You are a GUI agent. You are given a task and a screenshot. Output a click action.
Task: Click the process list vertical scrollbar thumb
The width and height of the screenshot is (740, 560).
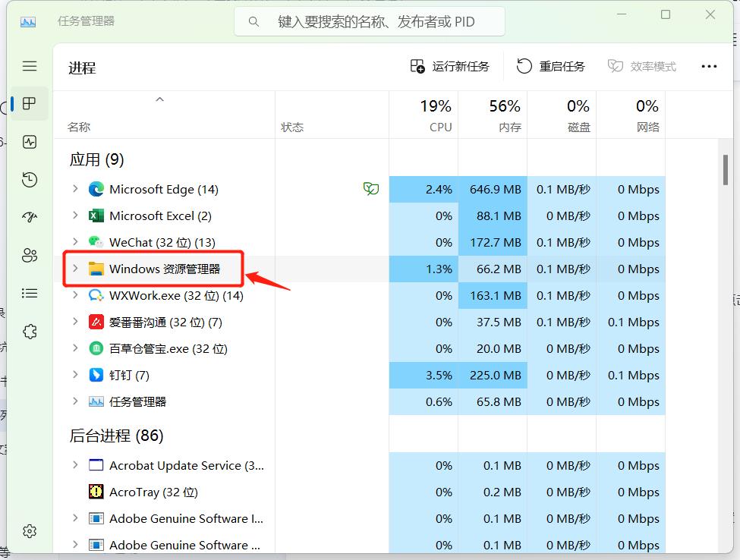(x=726, y=170)
